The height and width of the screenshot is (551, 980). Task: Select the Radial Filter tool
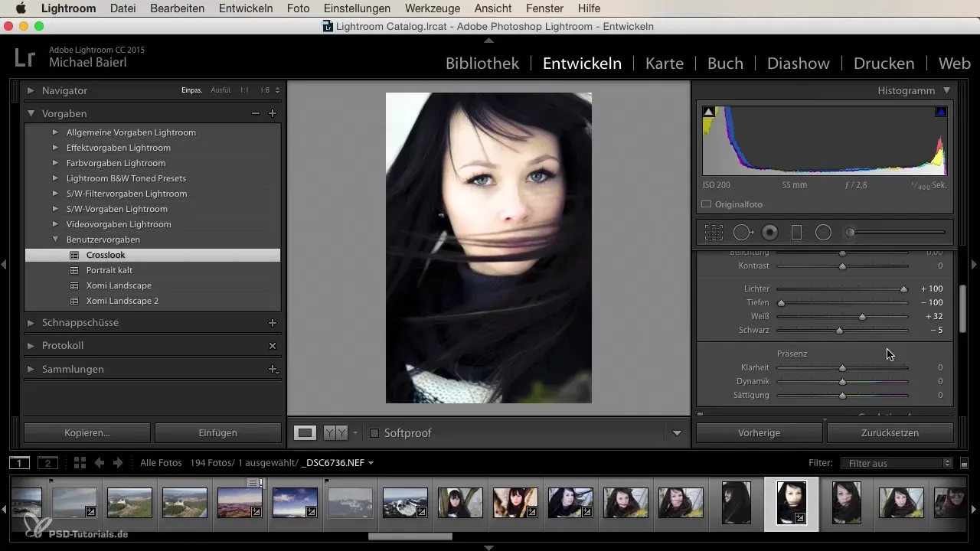(823, 233)
